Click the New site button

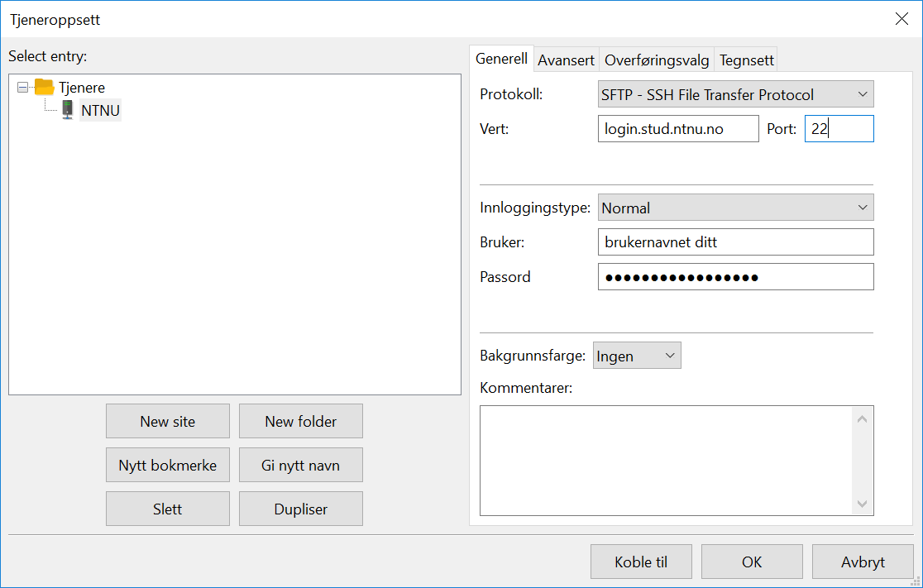coord(168,421)
